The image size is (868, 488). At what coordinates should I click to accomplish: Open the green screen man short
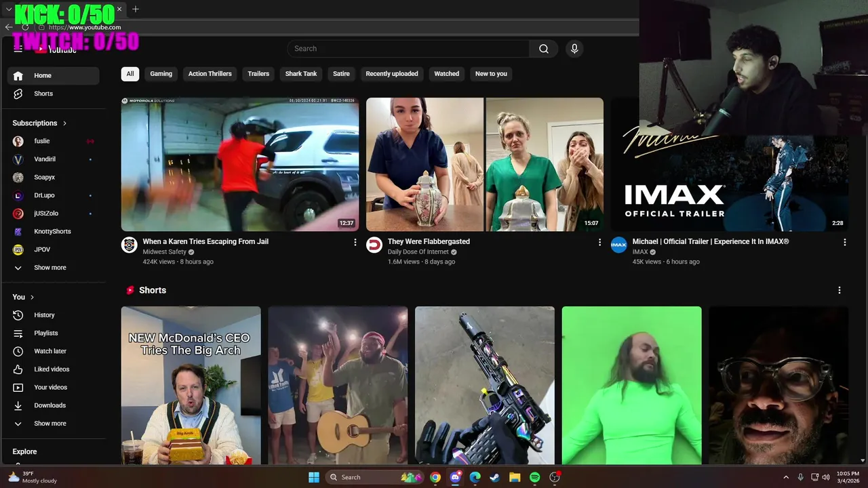(632, 385)
